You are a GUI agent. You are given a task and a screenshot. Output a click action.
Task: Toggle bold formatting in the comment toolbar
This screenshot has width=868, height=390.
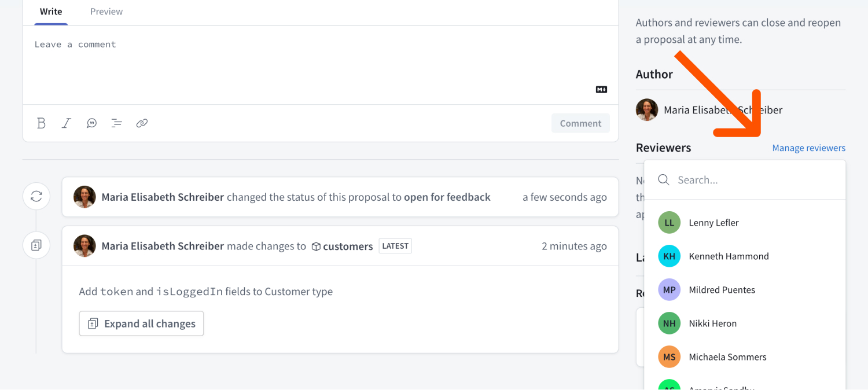41,123
